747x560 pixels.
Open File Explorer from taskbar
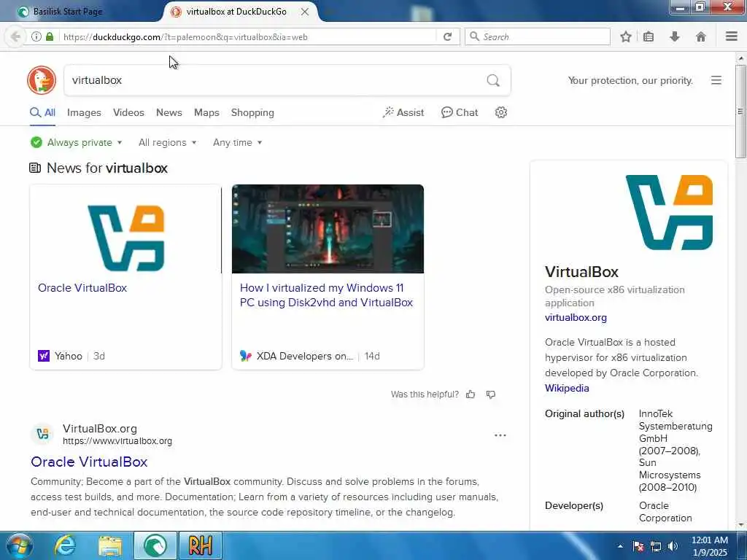110,545
